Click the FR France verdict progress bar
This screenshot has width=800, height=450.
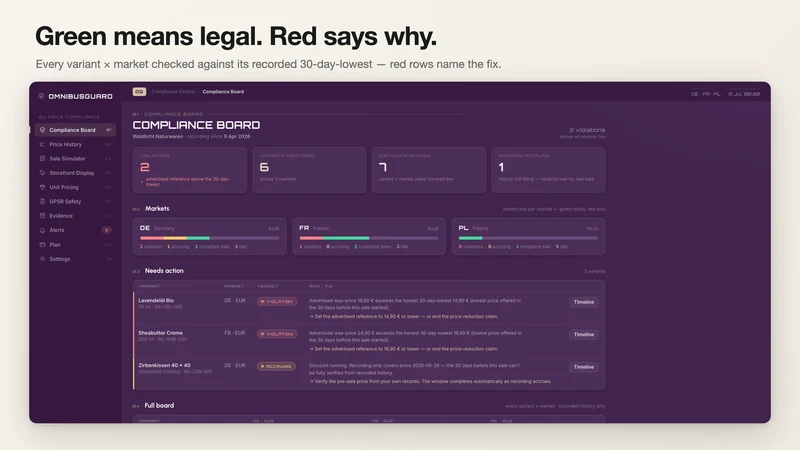tap(369, 238)
